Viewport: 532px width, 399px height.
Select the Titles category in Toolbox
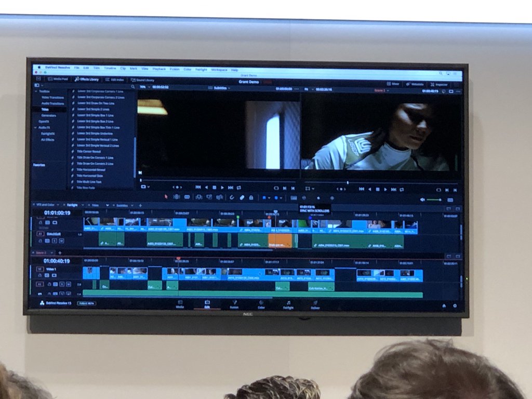(x=45, y=110)
